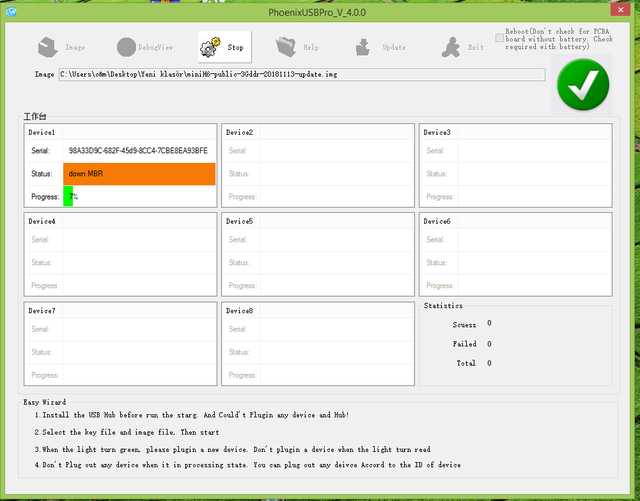Click the Device5 header label
The image size is (640, 501).
coord(239,221)
